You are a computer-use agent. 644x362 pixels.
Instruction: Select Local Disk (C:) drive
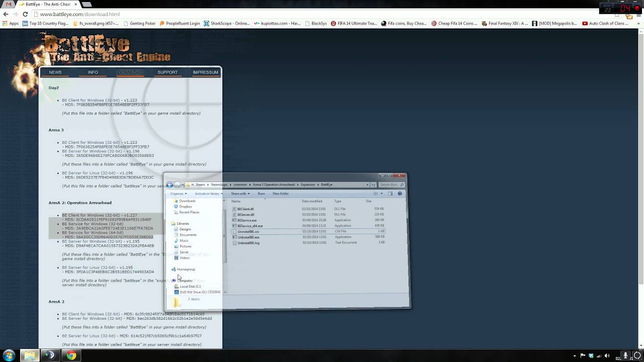coord(187,287)
